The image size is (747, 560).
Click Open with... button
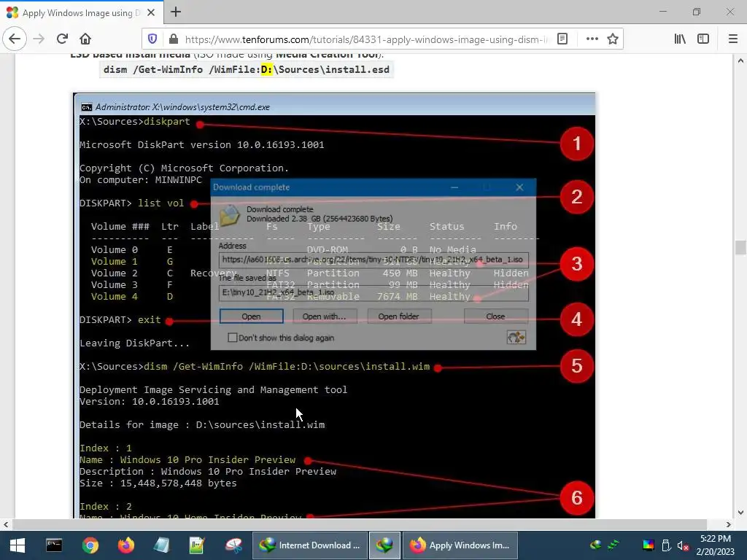click(x=324, y=316)
